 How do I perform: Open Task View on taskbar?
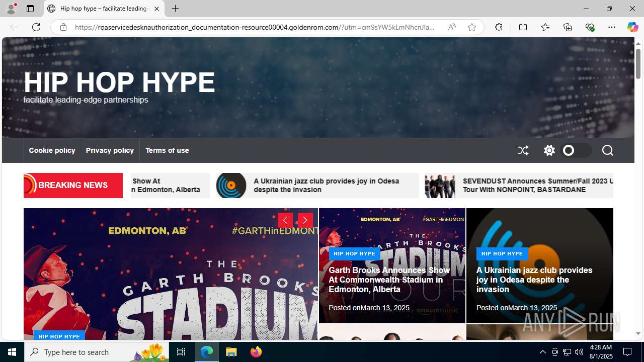[181, 352]
